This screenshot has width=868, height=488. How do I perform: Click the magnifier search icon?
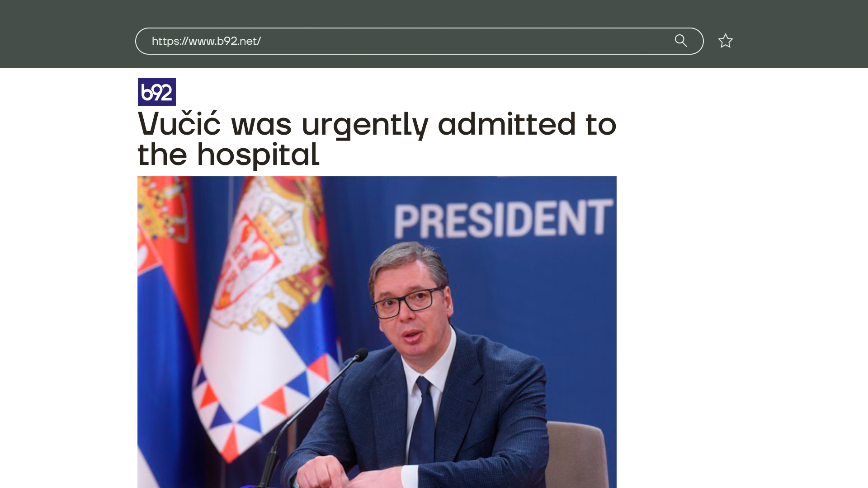[x=681, y=41]
